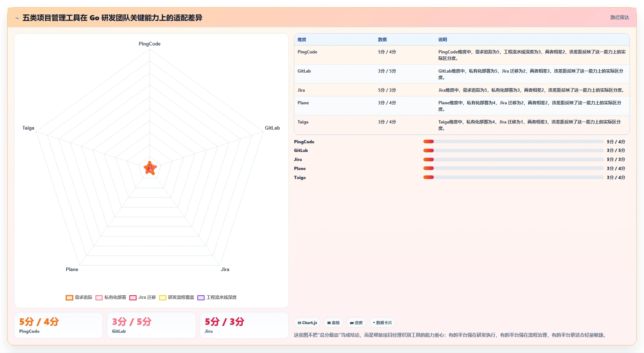Click the 维度 column header
This screenshot has width=644, height=353.
(302, 40)
